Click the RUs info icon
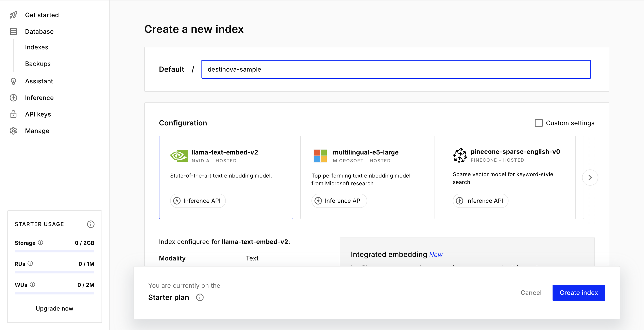The height and width of the screenshot is (330, 644). (30, 264)
